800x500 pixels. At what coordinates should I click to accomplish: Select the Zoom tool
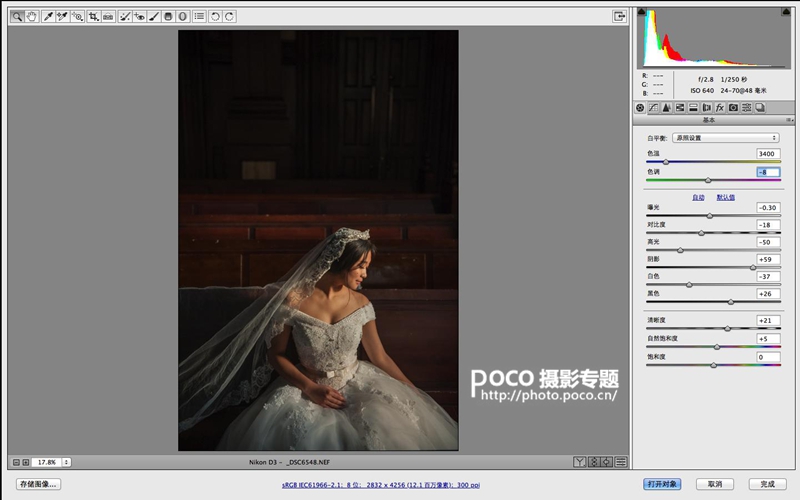17,16
